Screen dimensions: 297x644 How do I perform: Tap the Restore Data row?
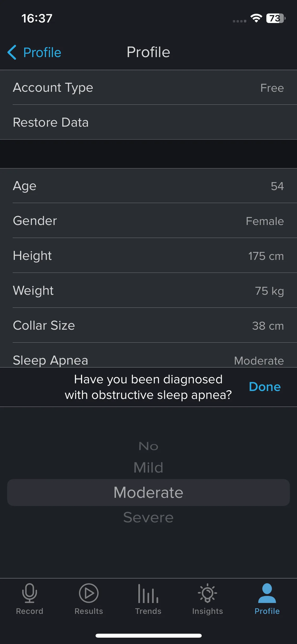tap(148, 122)
